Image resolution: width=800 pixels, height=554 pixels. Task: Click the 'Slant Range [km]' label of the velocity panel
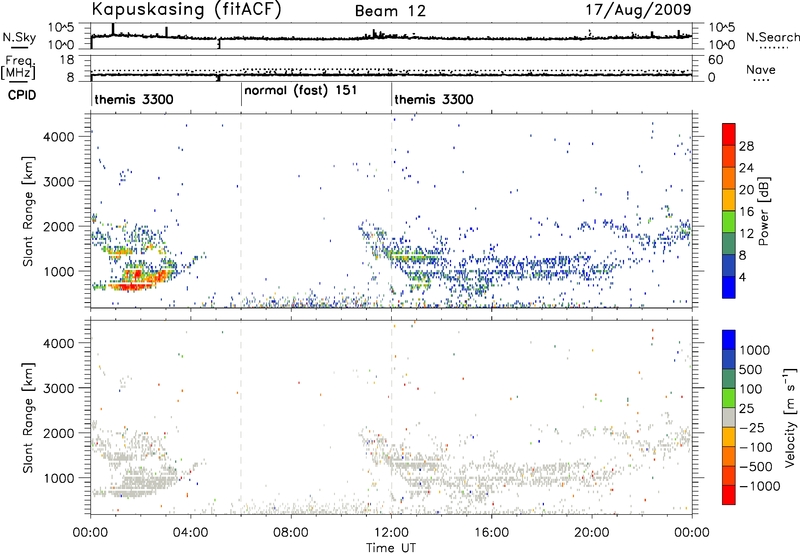[28, 417]
